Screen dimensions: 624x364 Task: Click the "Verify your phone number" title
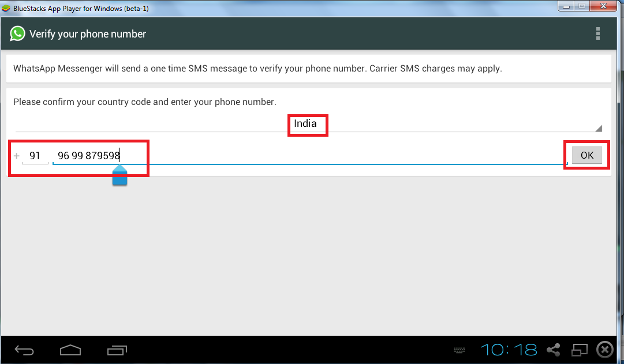coord(88,34)
